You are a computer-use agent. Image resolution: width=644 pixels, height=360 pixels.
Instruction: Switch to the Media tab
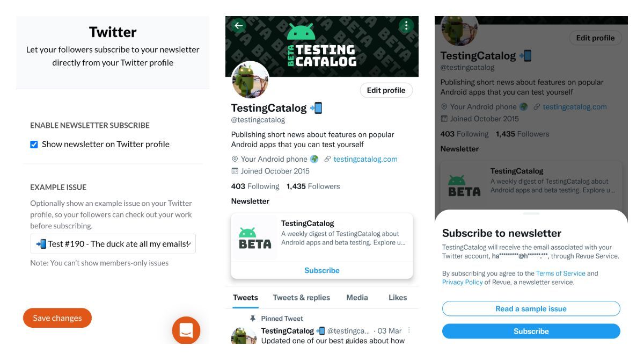(x=357, y=297)
